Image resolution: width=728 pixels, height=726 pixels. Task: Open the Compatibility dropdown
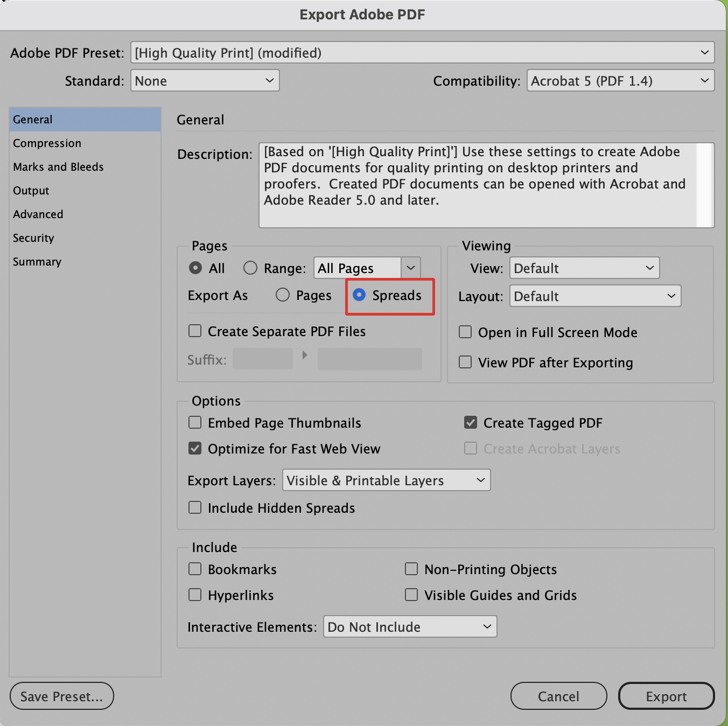(620, 80)
